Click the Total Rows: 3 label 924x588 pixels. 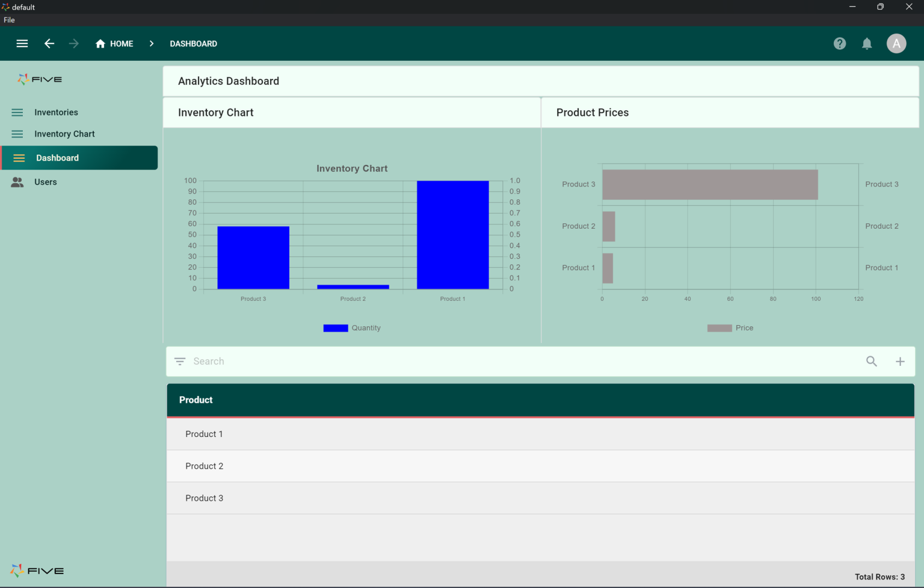point(879,577)
